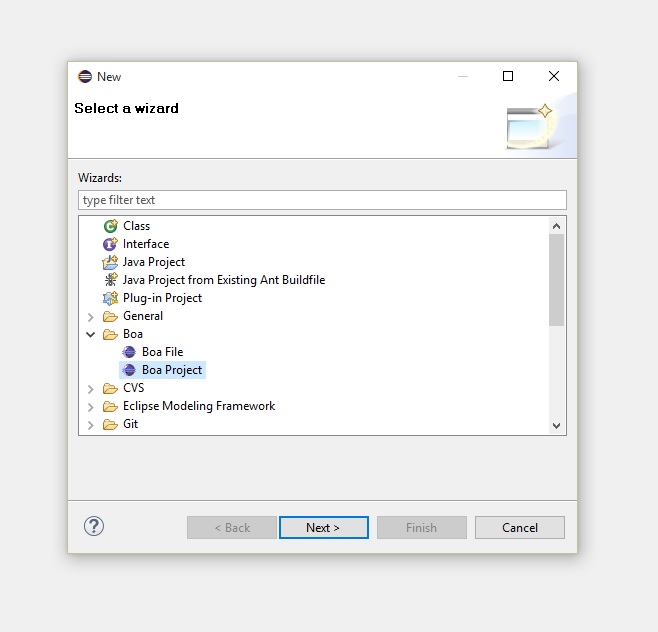The width and height of the screenshot is (658, 632).
Task: Expand the General folder
Action: click(x=91, y=317)
